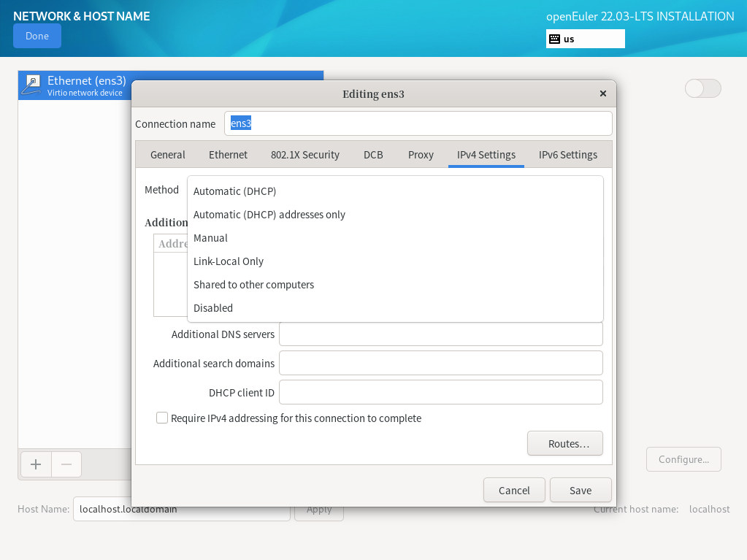
Task: Click the DHCP client ID field
Action: tap(440, 392)
